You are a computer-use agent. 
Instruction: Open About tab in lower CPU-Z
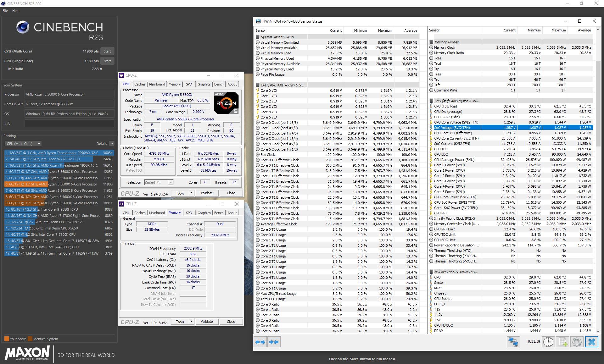232,213
